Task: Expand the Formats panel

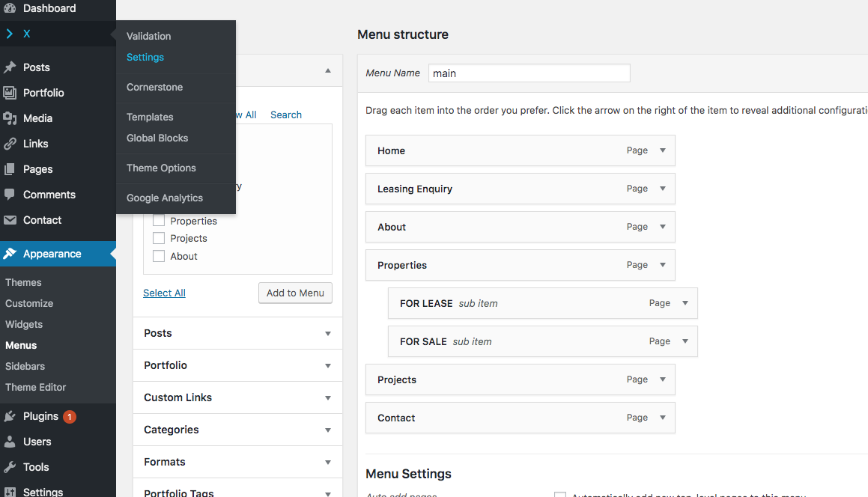Action: 328,462
